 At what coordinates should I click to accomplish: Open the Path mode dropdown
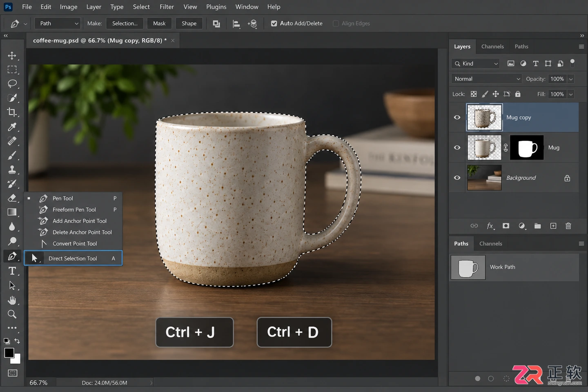point(57,24)
